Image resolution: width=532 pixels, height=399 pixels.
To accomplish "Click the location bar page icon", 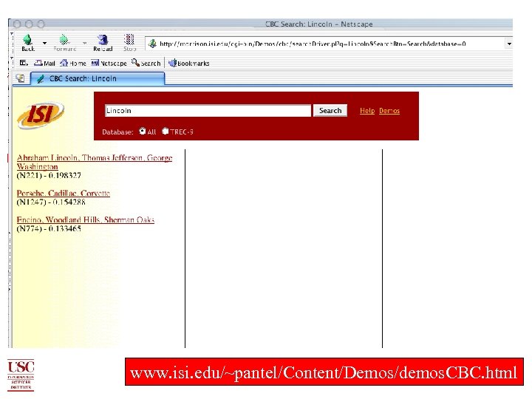I will coord(152,44).
